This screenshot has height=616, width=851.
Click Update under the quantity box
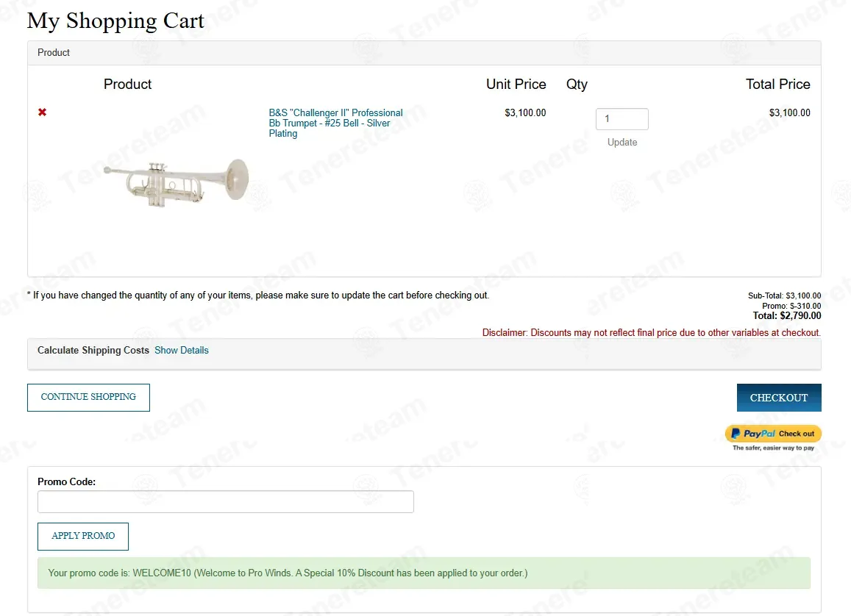point(622,142)
